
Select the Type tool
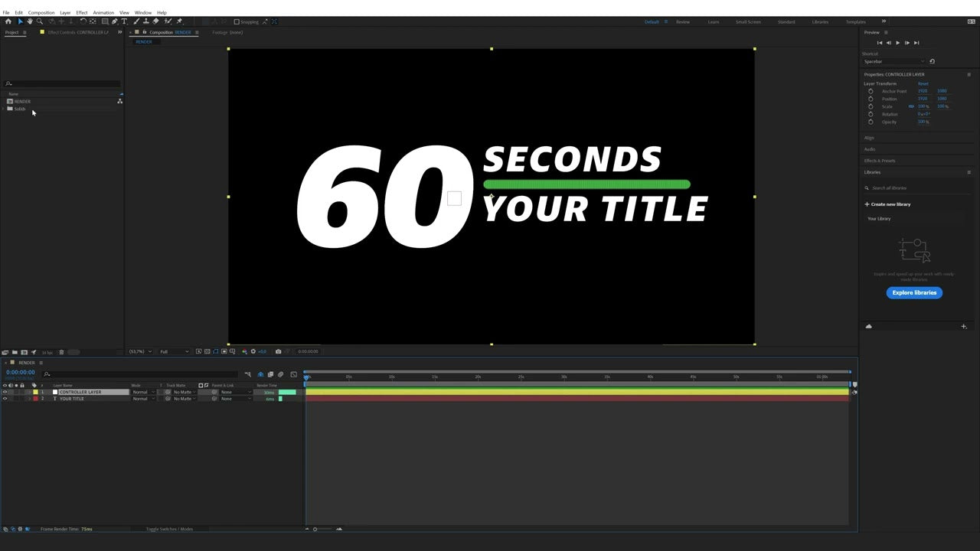coord(125,21)
